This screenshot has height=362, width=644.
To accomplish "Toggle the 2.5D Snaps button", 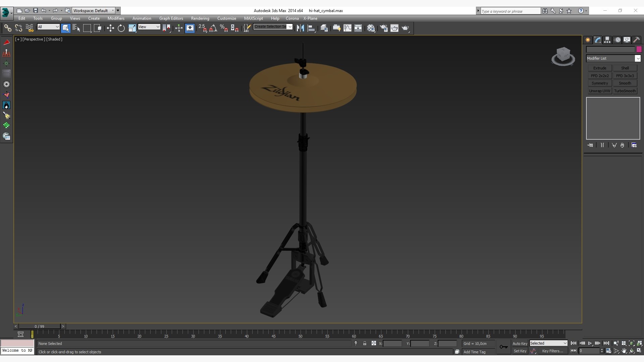I will (202, 28).
